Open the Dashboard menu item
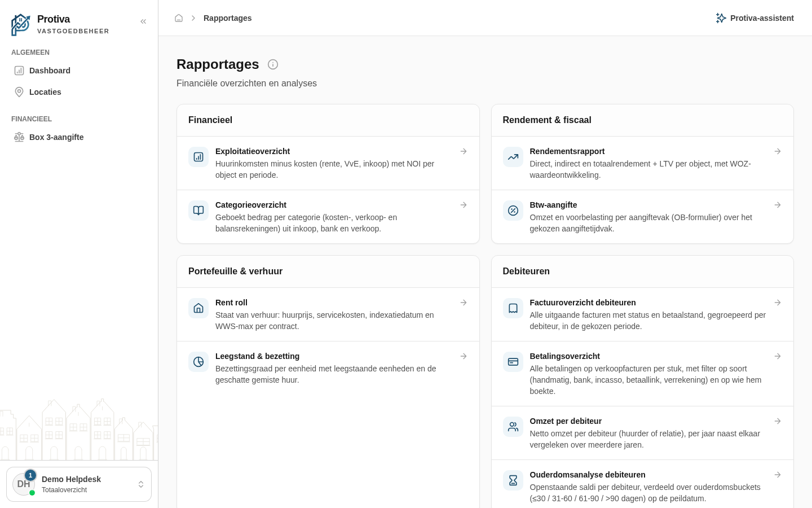 (x=79, y=71)
